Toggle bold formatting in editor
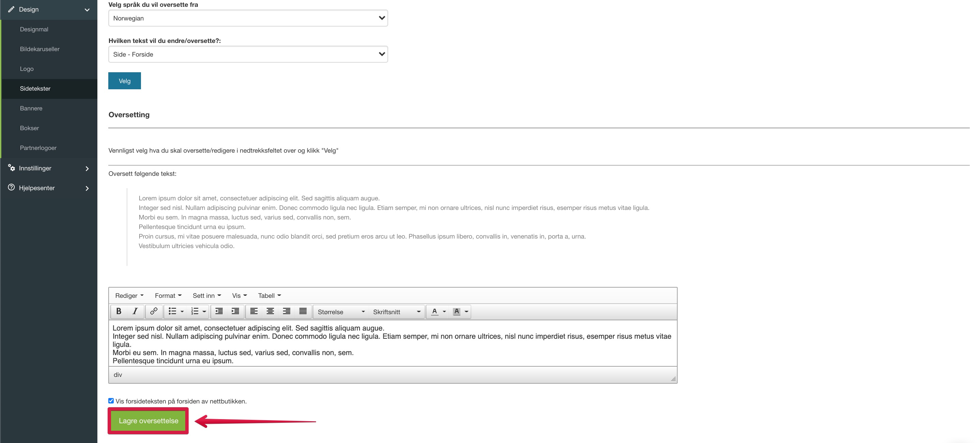This screenshot has width=980, height=443. [119, 311]
